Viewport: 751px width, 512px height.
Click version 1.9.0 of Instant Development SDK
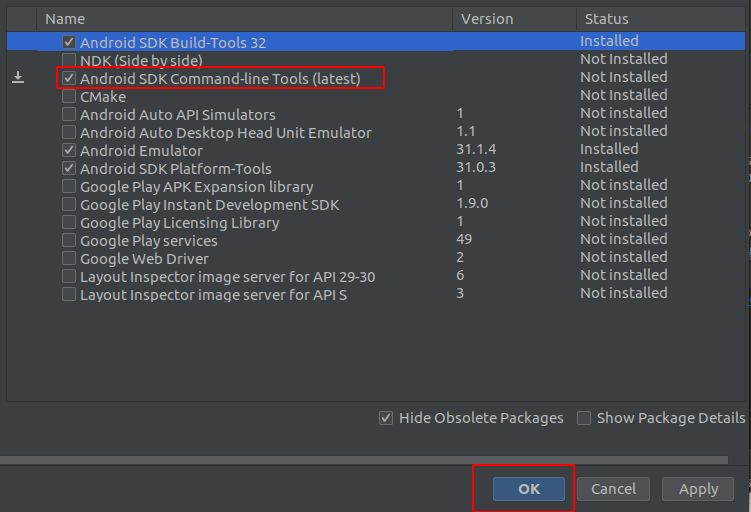(472, 203)
